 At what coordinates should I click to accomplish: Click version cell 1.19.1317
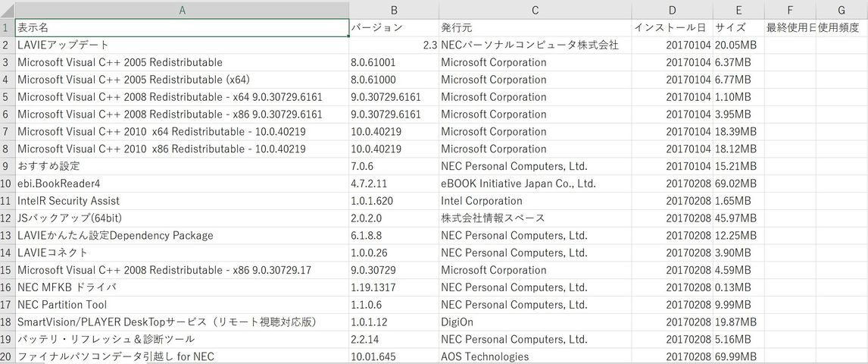(x=394, y=287)
